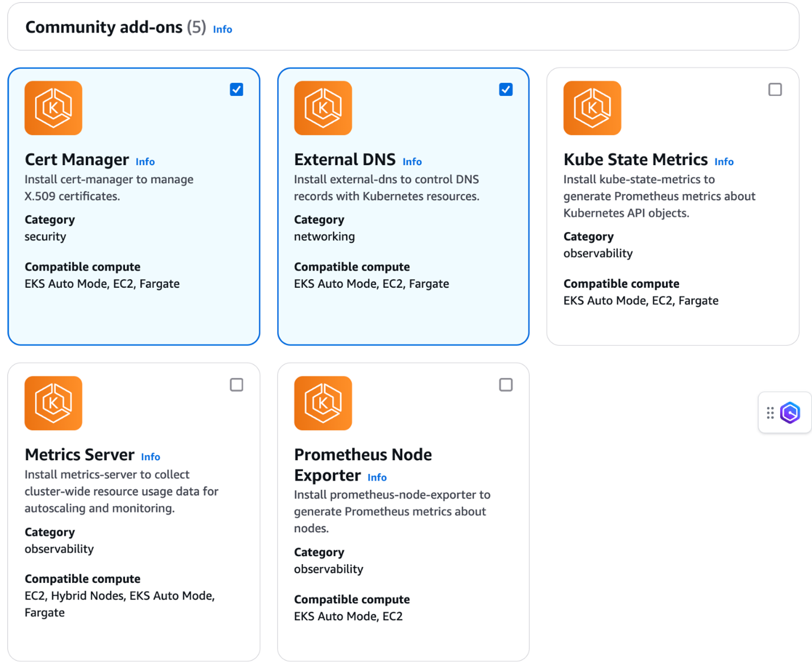The image size is (812, 668).
Task: Click the Kubernetes icon on Kube State Metrics card
Action: click(x=592, y=108)
